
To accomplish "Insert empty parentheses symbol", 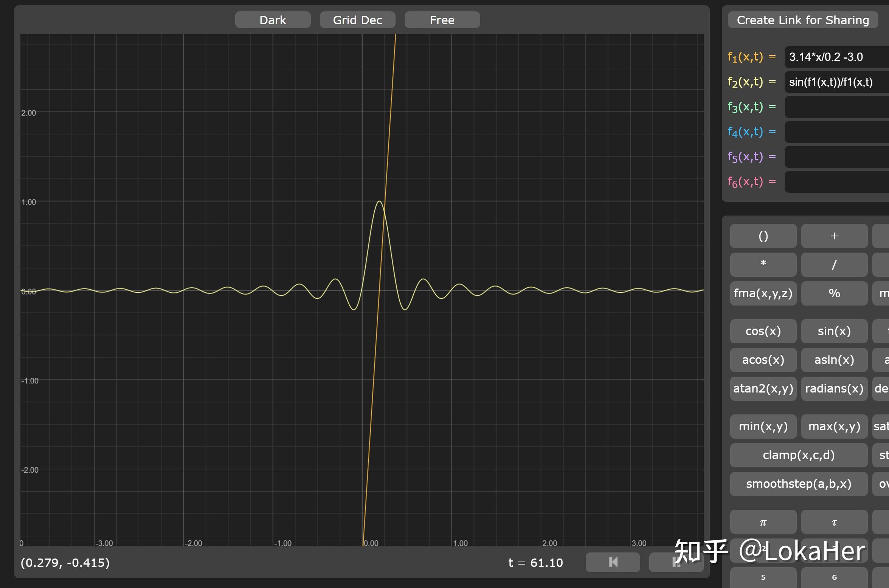I will (x=763, y=236).
